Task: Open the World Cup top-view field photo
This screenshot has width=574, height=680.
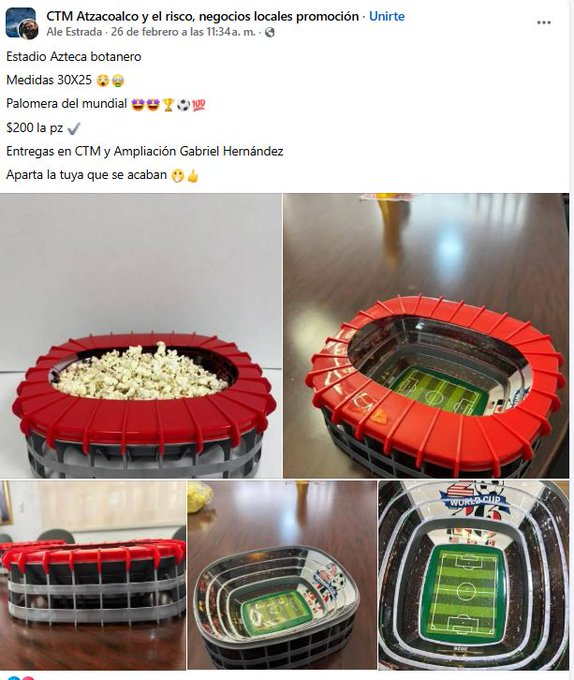Action: 473,575
